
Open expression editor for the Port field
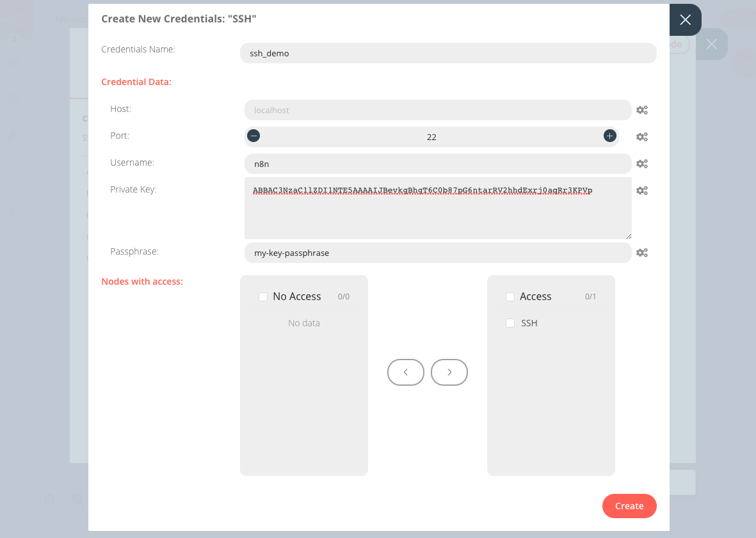(642, 137)
